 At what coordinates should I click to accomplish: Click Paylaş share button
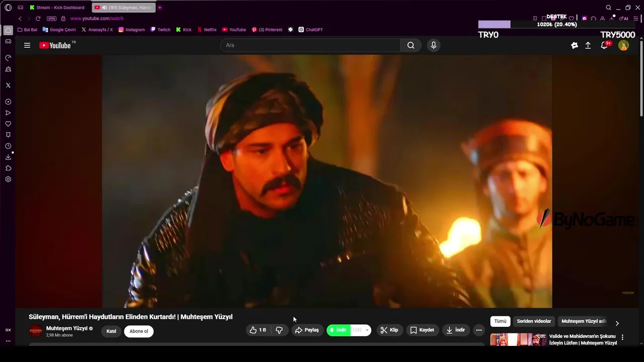pyautogui.click(x=307, y=330)
